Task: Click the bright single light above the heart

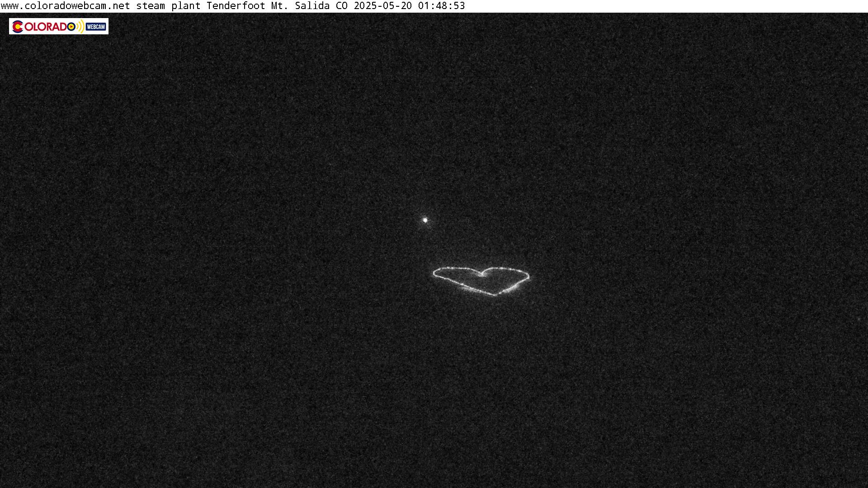Action: tap(425, 220)
